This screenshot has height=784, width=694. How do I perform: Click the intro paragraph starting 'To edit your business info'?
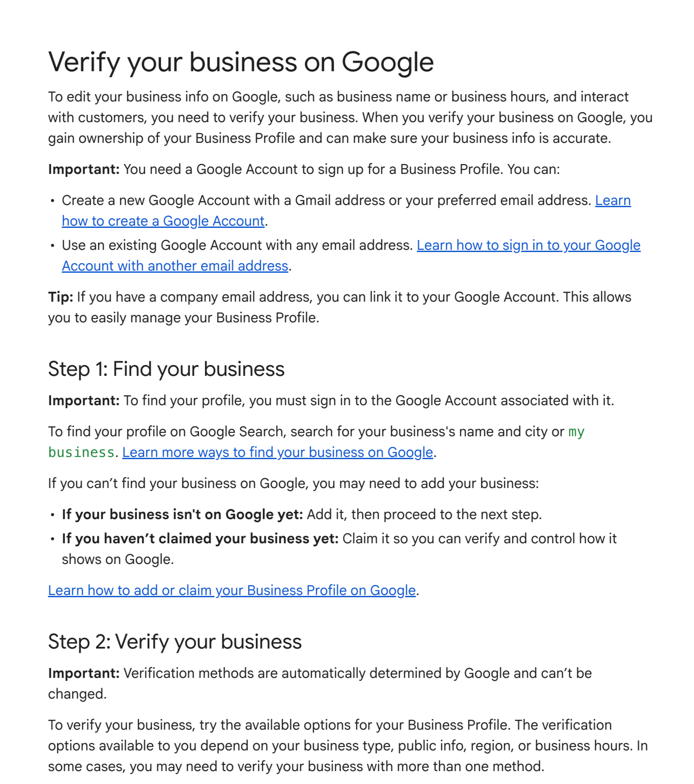350,117
